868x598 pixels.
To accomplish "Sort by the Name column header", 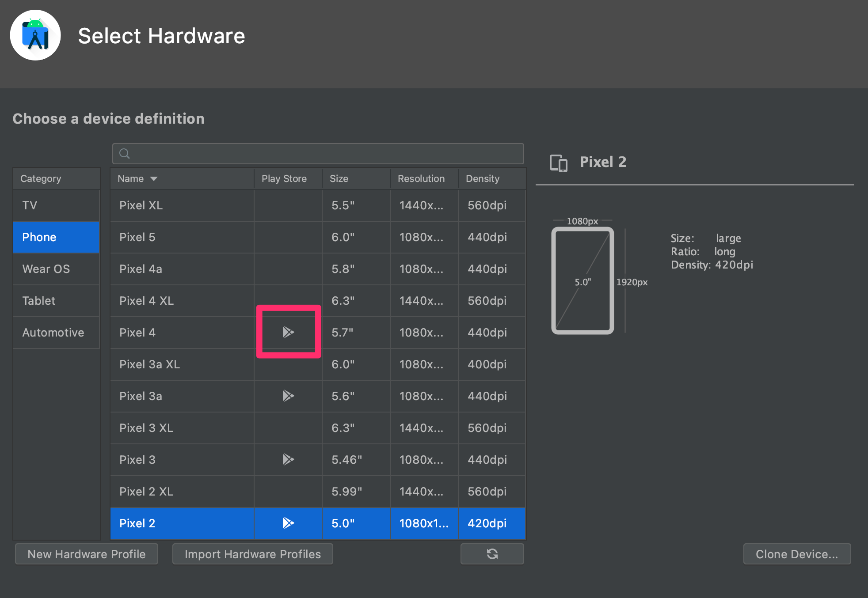I will point(182,178).
